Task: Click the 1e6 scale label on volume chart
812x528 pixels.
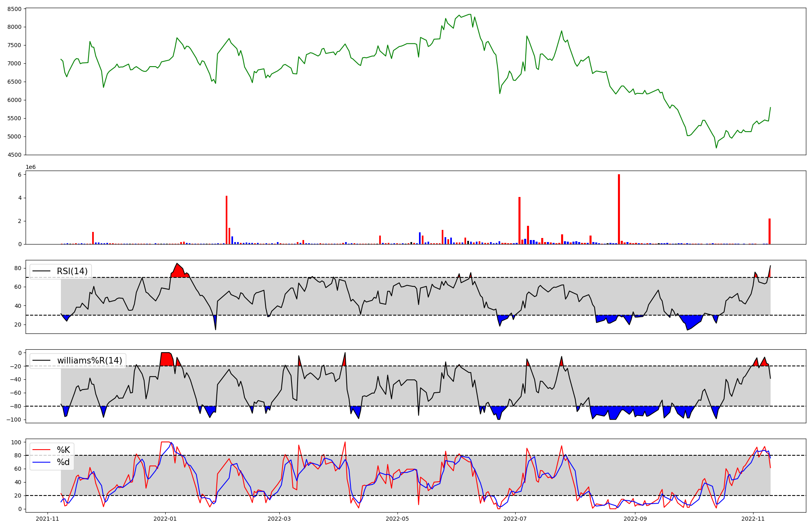Action: [31, 167]
